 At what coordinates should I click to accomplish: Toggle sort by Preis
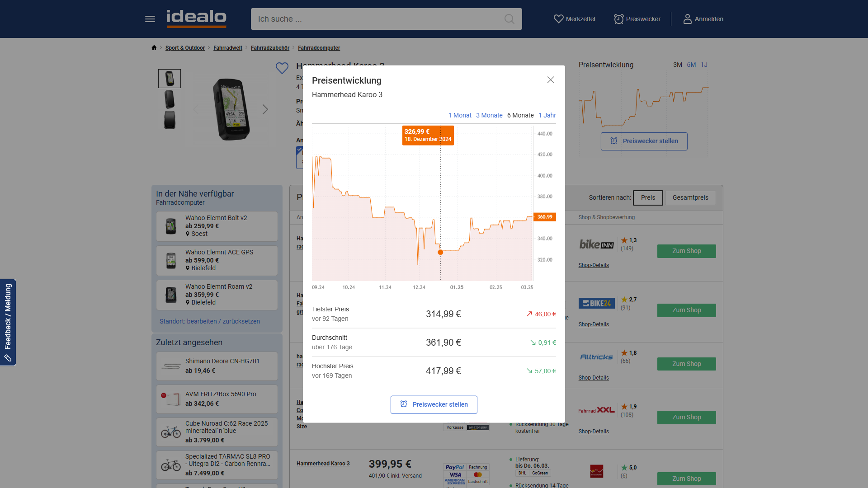tap(648, 198)
